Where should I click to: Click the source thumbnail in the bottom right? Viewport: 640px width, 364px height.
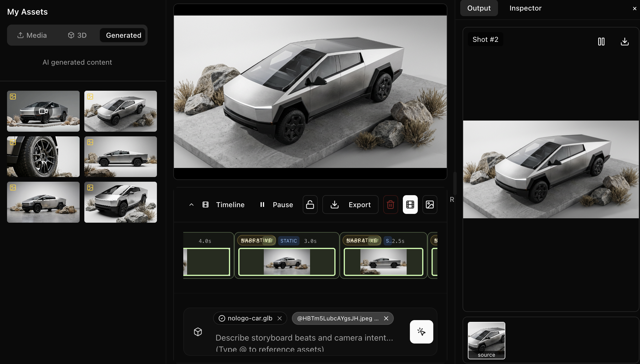click(x=486, y=340)
